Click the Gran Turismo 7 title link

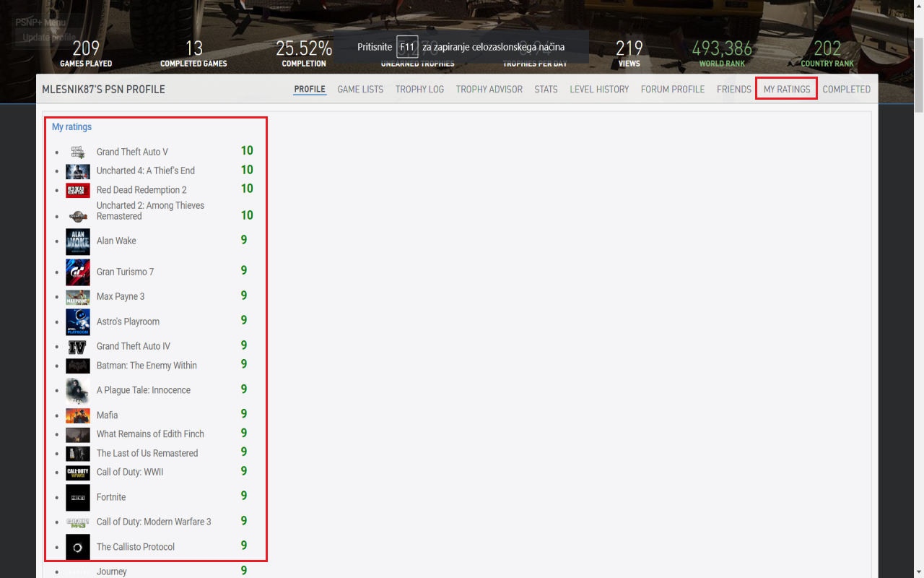pos(125,272)
